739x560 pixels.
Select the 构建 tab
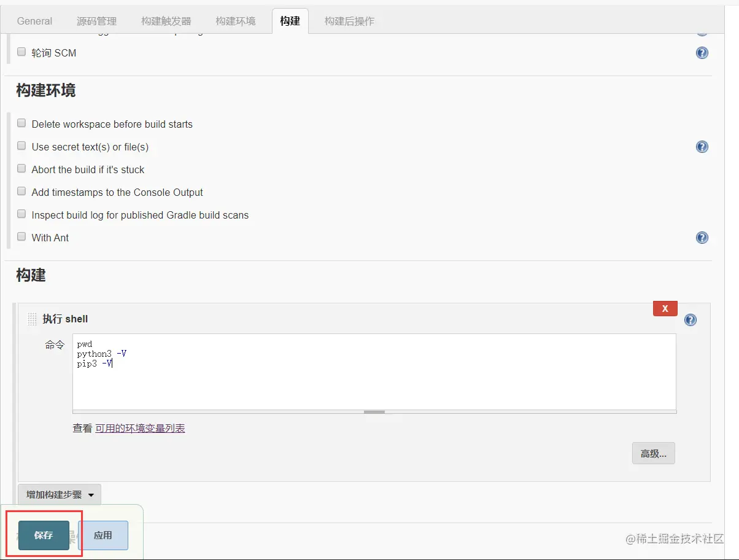pos(290,21)
